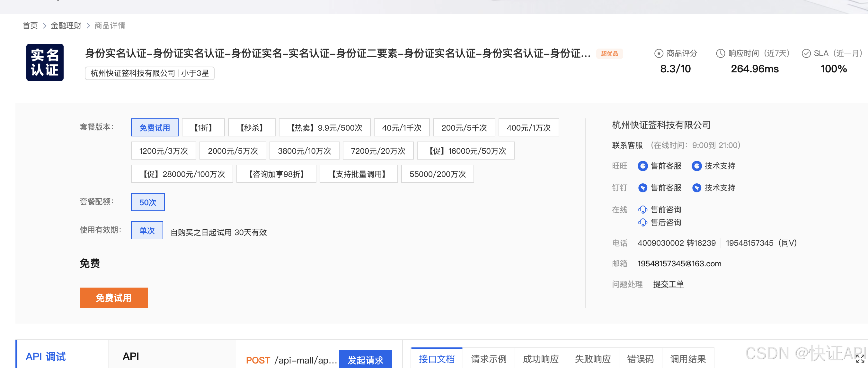Click the 提交工单 link
Screen dimensions: 868x368
(668, 284)
